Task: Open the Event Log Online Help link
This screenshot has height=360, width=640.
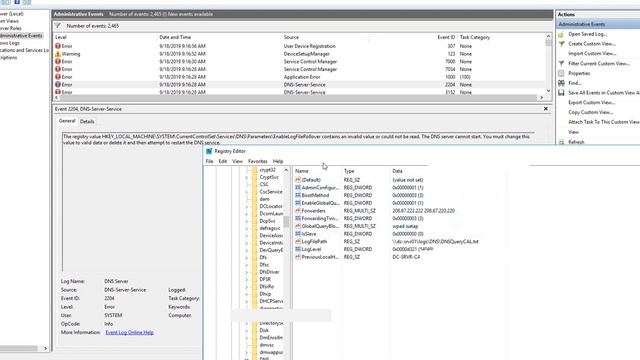Action: click(x=129, y=332)
